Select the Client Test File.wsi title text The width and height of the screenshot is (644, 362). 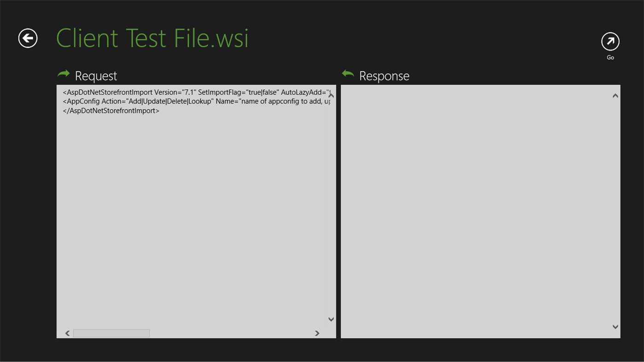152,38
